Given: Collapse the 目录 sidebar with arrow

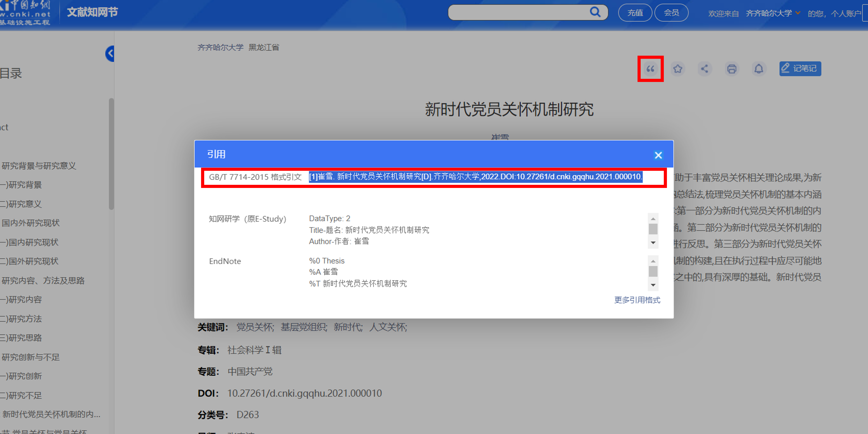Looking at the screenshot, I should coord(110,54).
